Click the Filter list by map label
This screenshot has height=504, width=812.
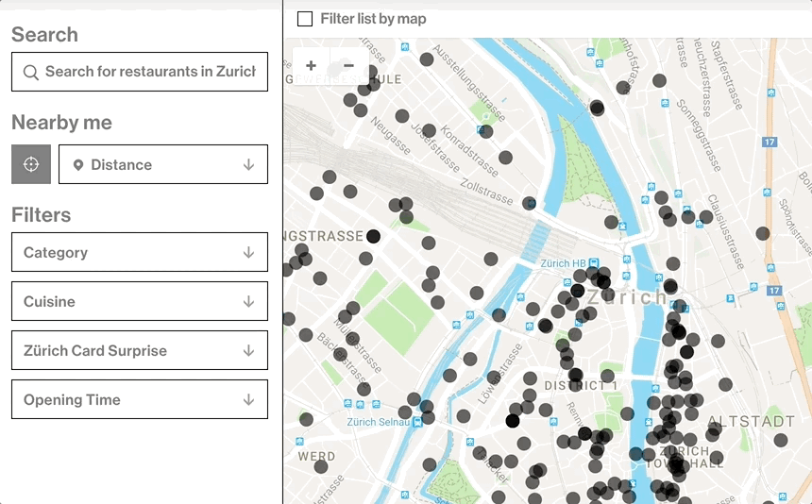coord(373,19)
